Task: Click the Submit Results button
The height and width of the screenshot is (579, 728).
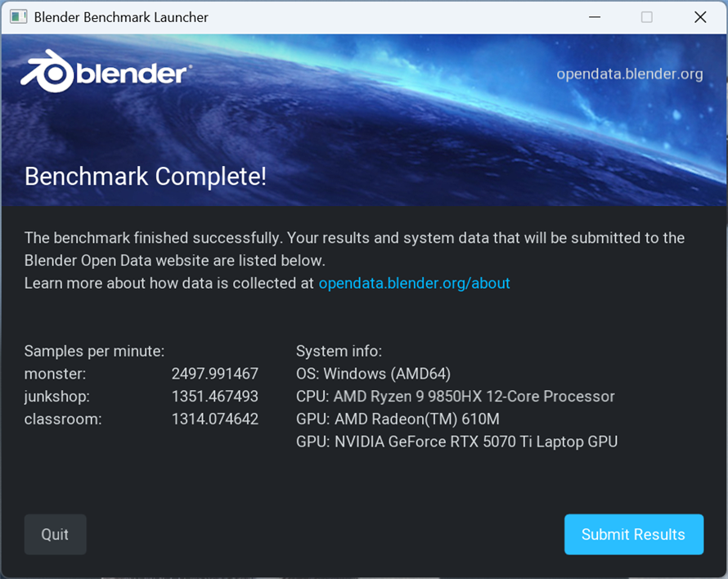Action: tap(634, 534)
